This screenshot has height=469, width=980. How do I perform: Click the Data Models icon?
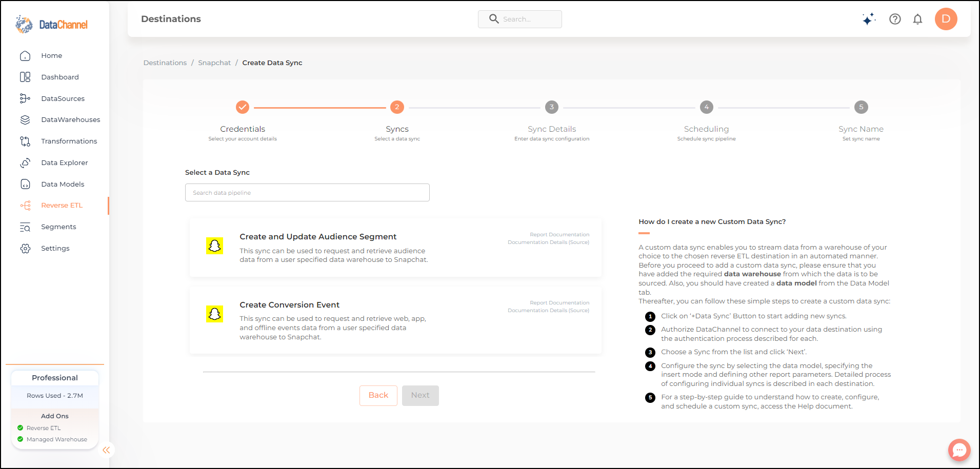25,184
